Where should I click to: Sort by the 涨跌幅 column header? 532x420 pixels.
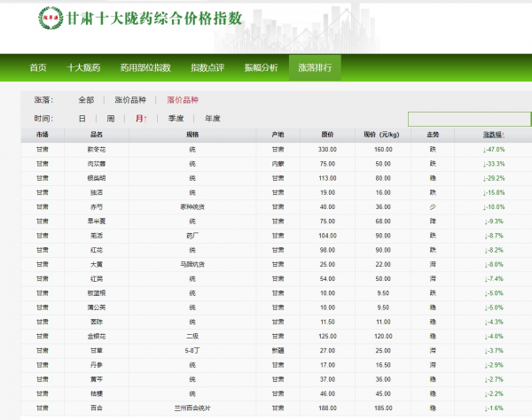(493, 134)
